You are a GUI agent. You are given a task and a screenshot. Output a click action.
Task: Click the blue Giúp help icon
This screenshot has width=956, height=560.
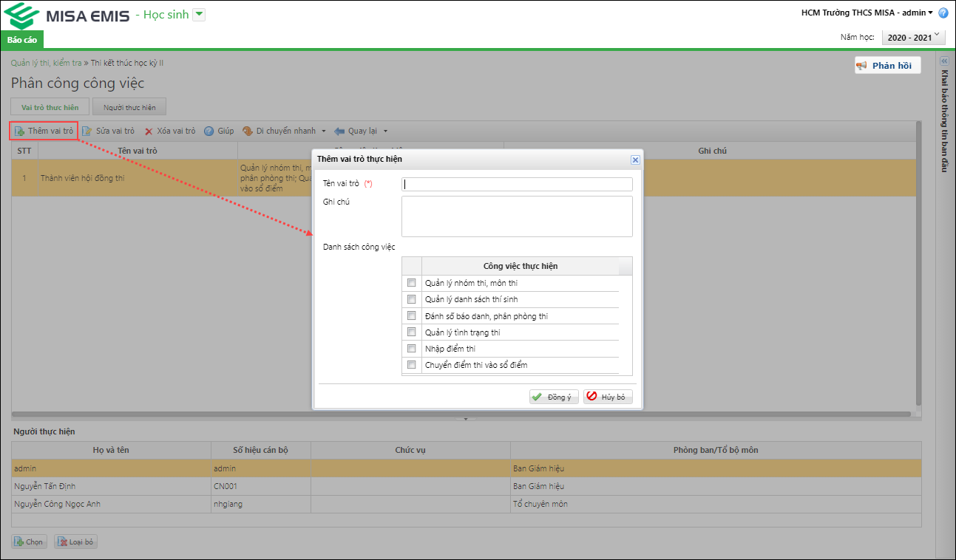209,132
